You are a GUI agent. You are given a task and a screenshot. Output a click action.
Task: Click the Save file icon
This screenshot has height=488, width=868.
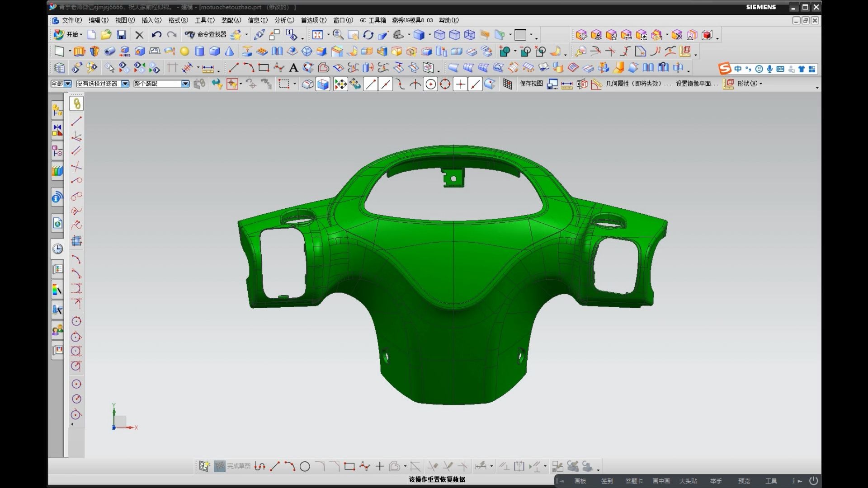click(x=121, y=35)
